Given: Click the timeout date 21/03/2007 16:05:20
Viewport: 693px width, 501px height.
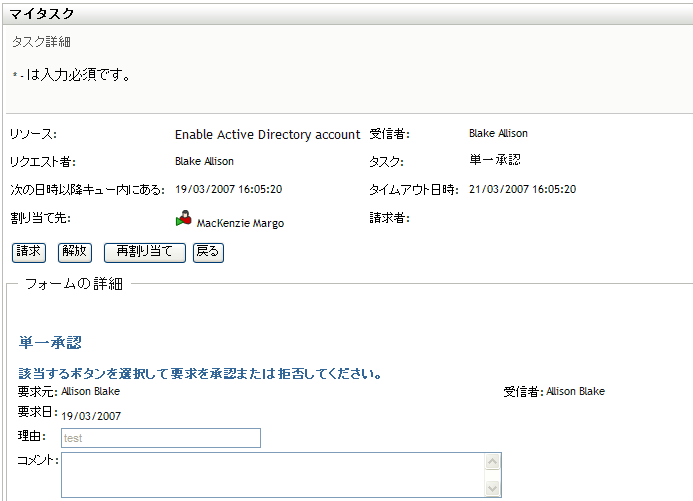Looking at the screenshot, I should [522, 189].
